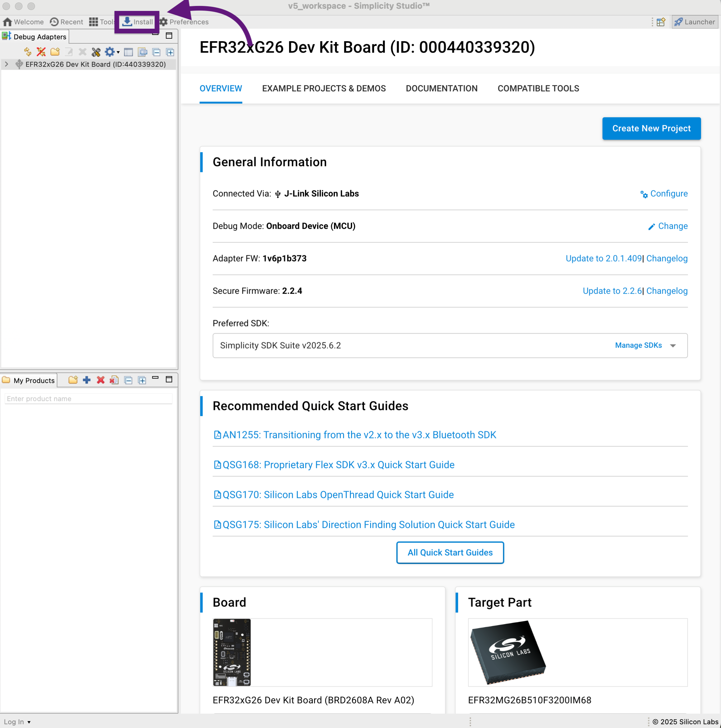
Task: Click the 'Adapter FW: 1v6p1b373' text
Action: [260, 258]
